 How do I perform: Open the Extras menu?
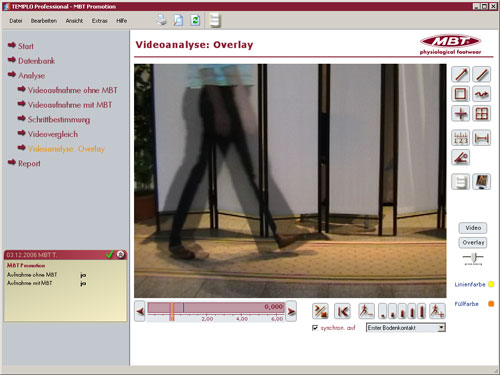tap(100, 21)
